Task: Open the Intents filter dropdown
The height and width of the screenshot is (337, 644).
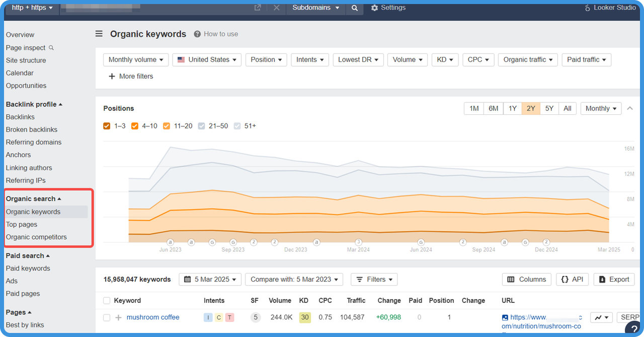Action: point(310,59)
